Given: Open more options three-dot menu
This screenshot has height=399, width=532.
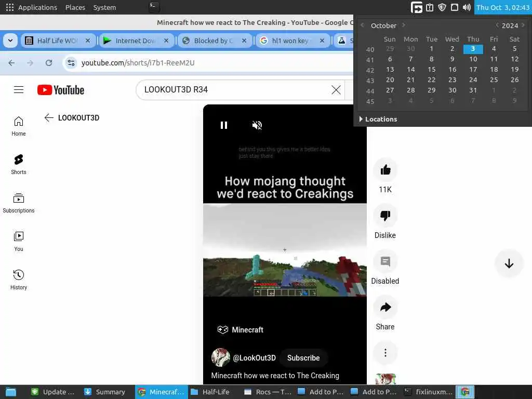Looking at the screenshot, I should pos(385,353).
